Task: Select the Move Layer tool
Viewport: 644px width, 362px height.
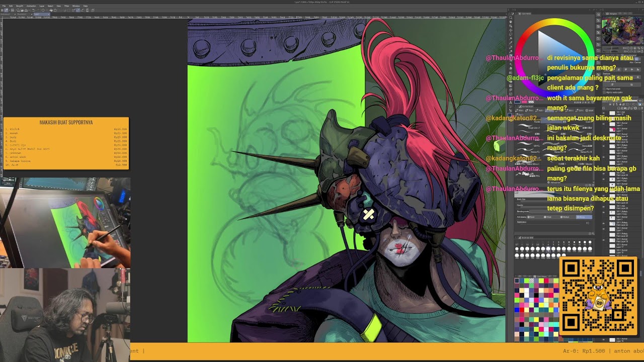Action: tap(511, 31)
